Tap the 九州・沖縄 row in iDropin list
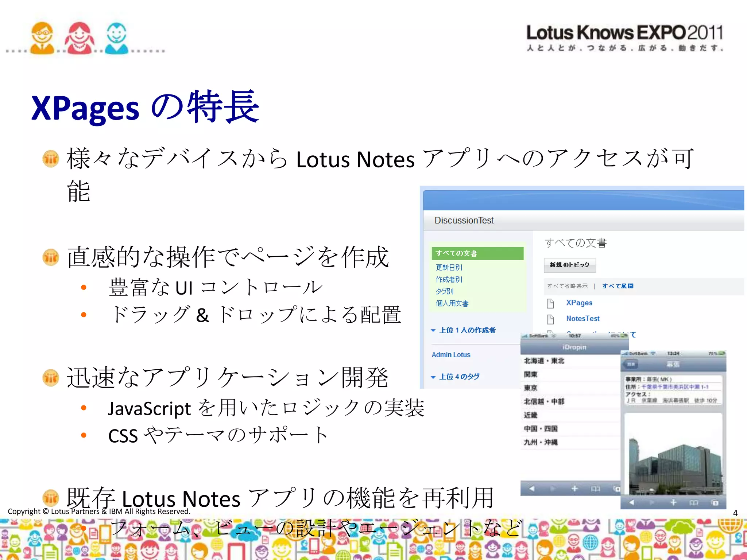This screenshot has height=560, width=747. click(570, 442)
